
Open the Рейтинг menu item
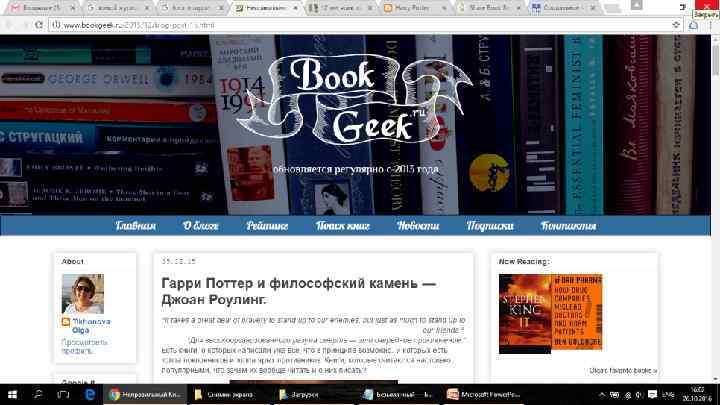[267, 226]
